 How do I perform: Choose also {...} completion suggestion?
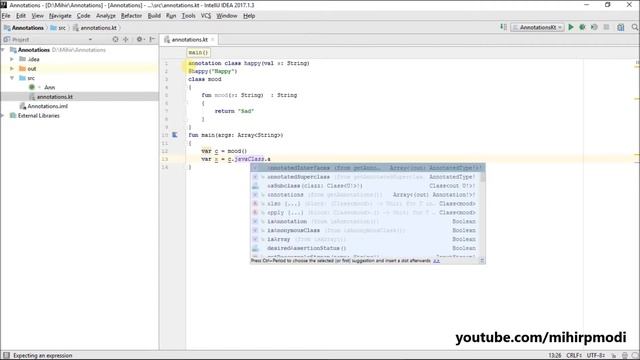tap(366, 204)
